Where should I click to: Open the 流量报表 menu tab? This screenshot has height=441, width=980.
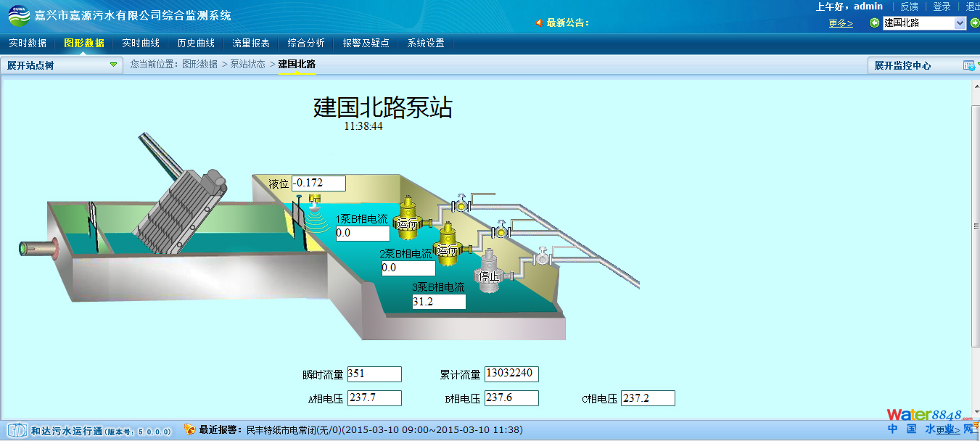pos(251,44)
